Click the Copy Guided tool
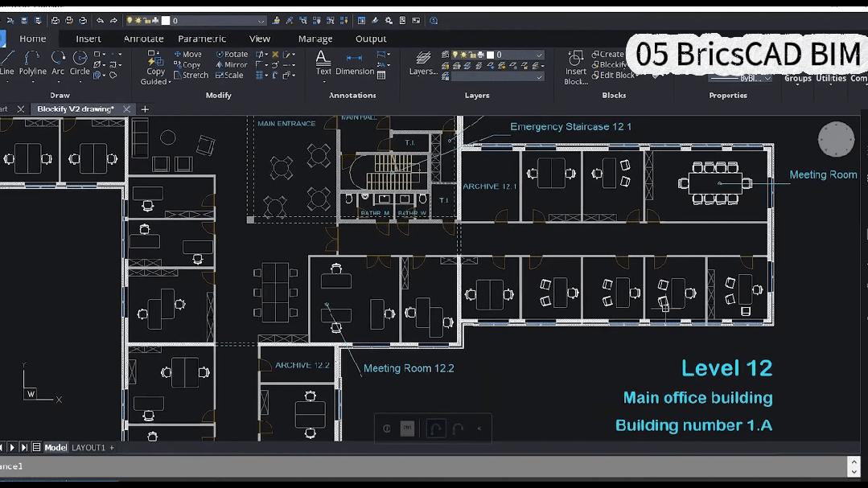The image size is (868, 488). click(155, 67)
